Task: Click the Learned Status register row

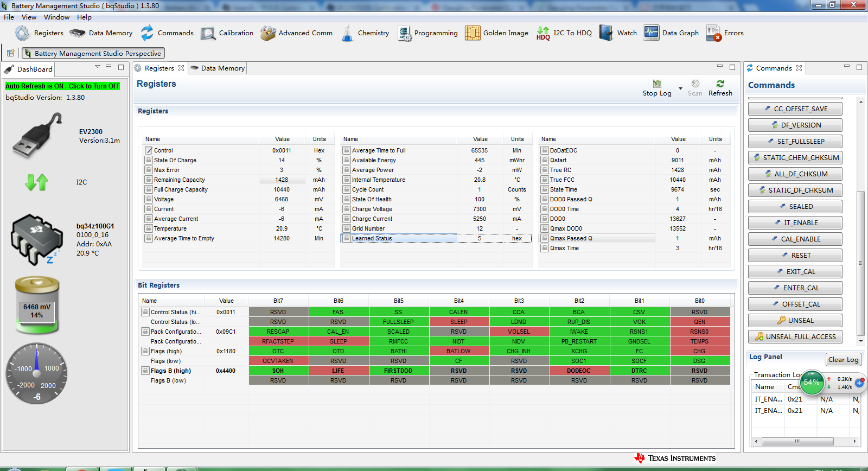Action: pos(436,238)
